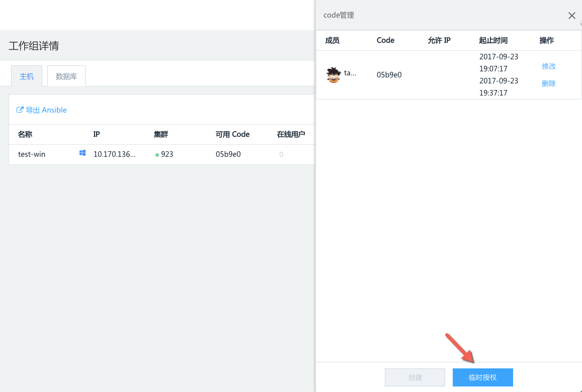Switch to the 主机 tab
Screen dimensions: 582x392
click(x=27, y=76)
